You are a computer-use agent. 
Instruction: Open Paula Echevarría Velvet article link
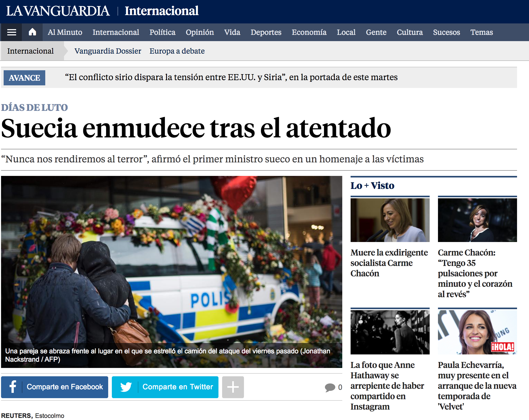pos(477,386)
